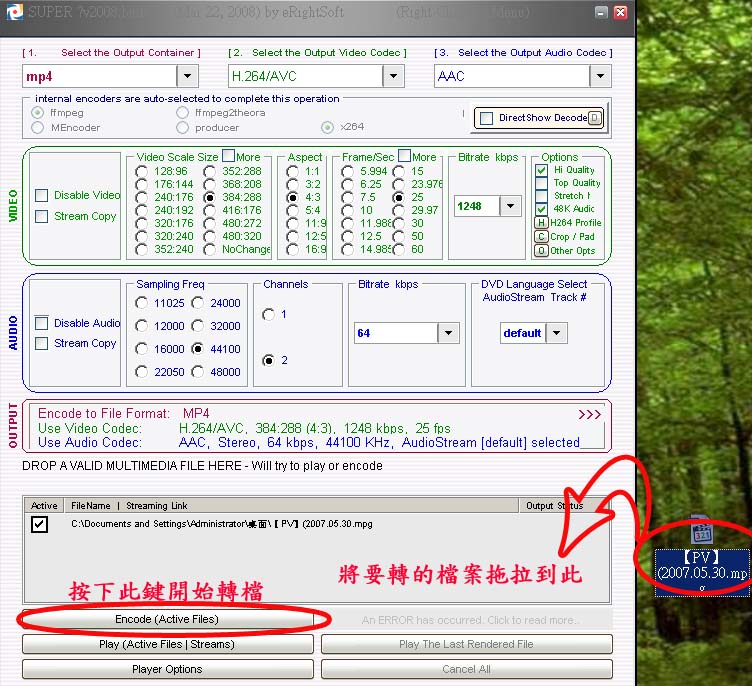Screen dimensions: 752x686
Task: Choose aspect ratio 16:9
Action: 293,249
